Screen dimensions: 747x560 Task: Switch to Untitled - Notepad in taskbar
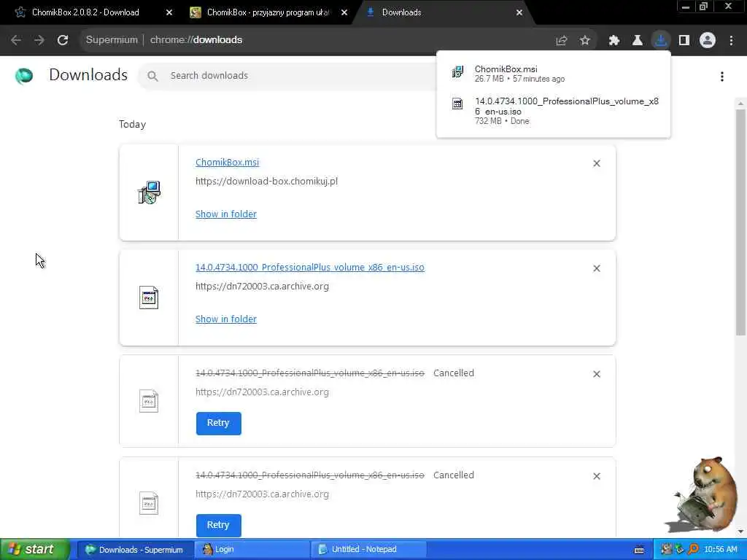pyautogui.click(x=368, y=550)
